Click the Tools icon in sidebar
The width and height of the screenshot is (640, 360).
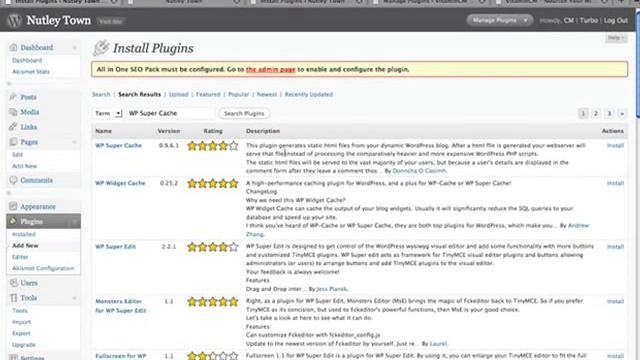(13, 298)
